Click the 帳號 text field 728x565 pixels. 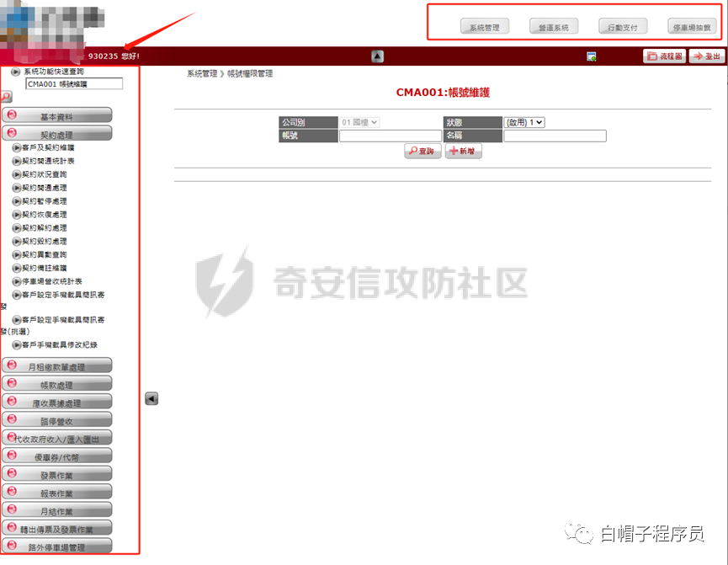pos(391,136)
